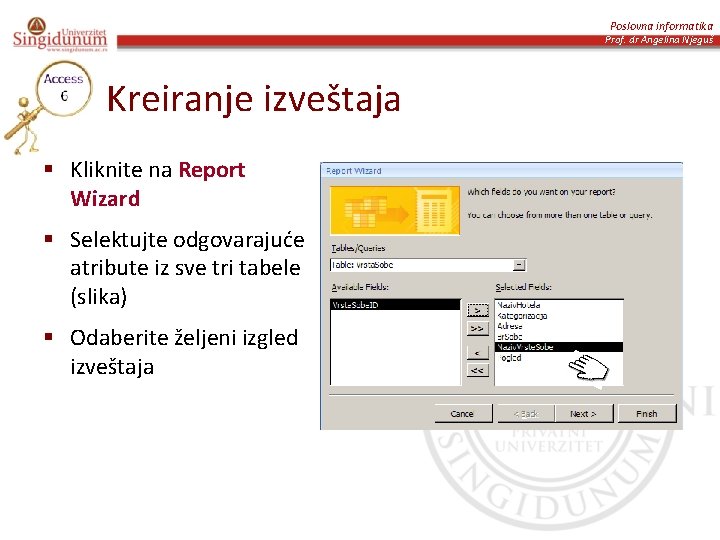Click the Singidunum university logo
Screen dimensions: 720x540
click(x=60, y=34)
